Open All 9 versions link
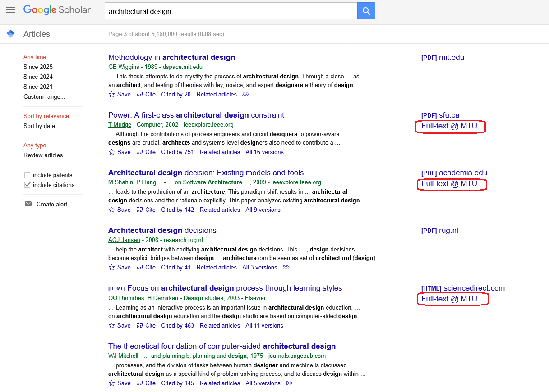549x392 pixels. 263,210
